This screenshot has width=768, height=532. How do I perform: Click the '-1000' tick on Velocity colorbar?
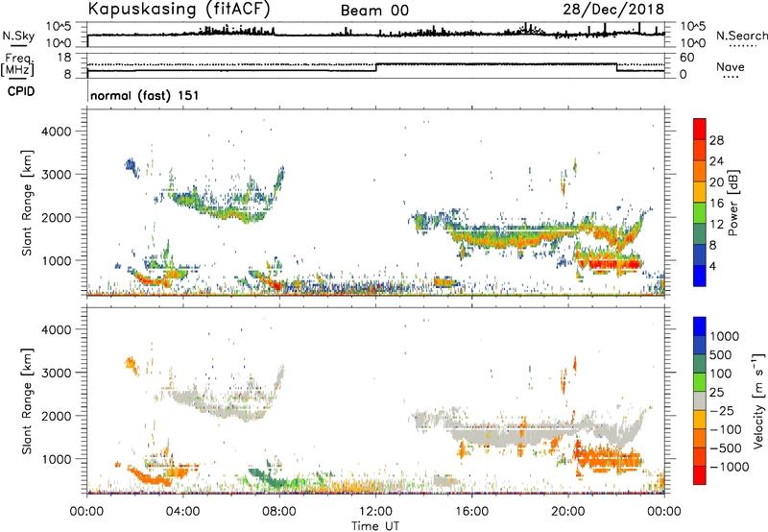tap(729, 467)
